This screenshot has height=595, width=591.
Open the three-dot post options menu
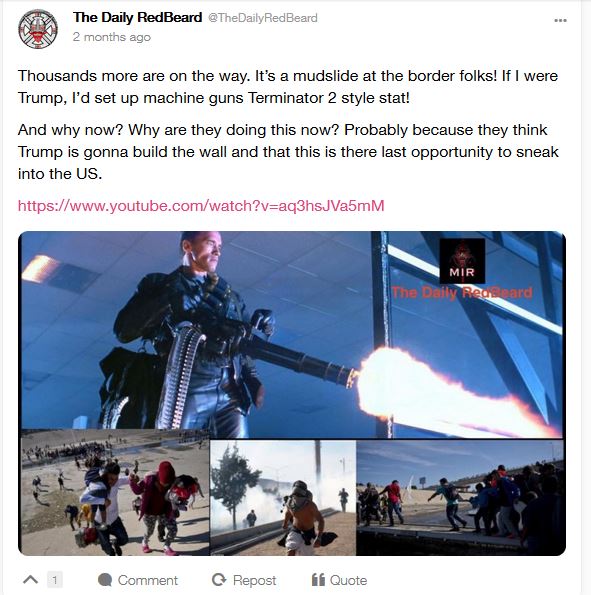(560, 20)
